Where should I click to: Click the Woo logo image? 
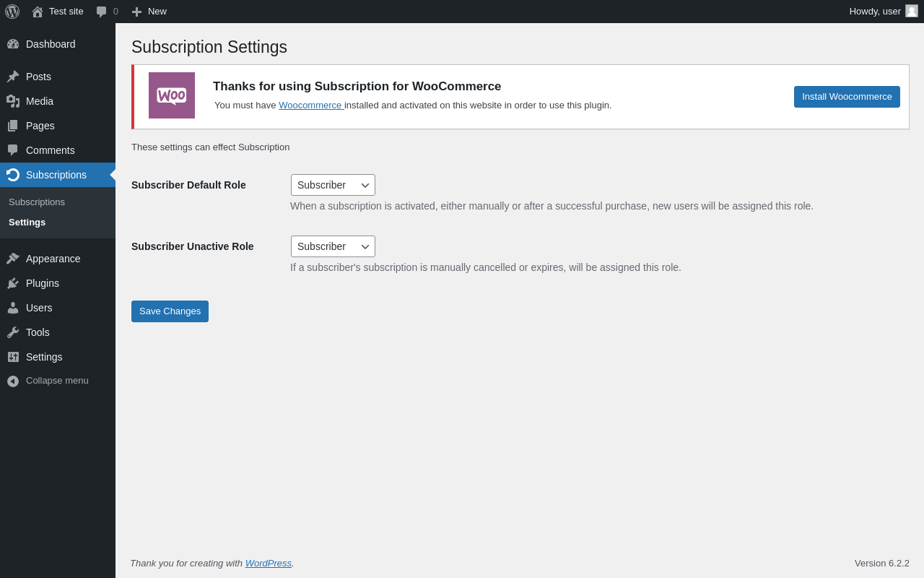[x=172, y=95]
